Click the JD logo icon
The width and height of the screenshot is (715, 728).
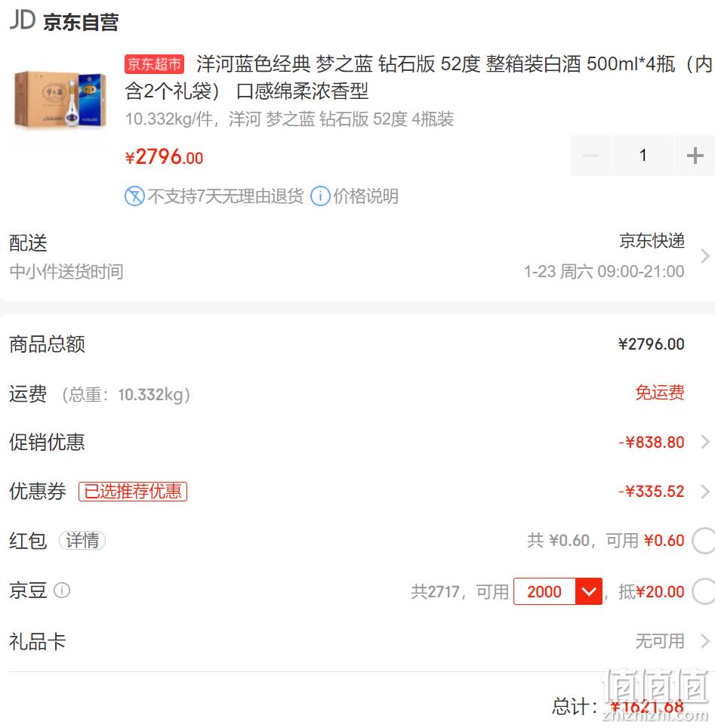(23, 20)
